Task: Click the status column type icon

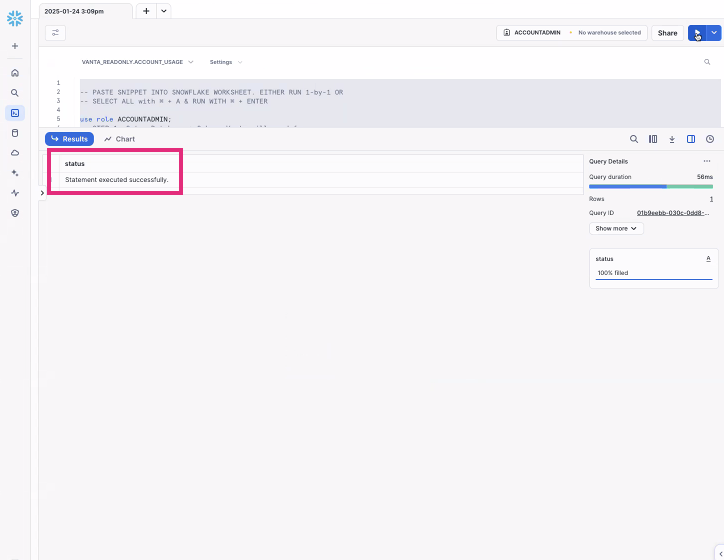Action: coord(708,259)
